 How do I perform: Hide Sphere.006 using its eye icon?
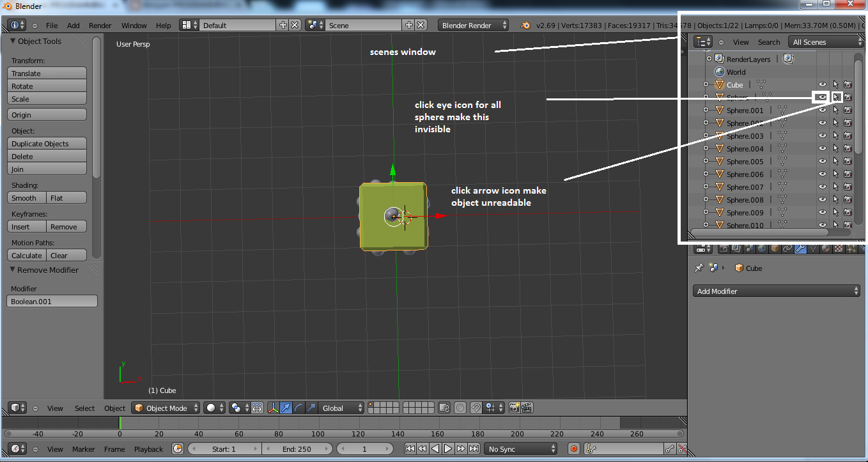(823, 174)
